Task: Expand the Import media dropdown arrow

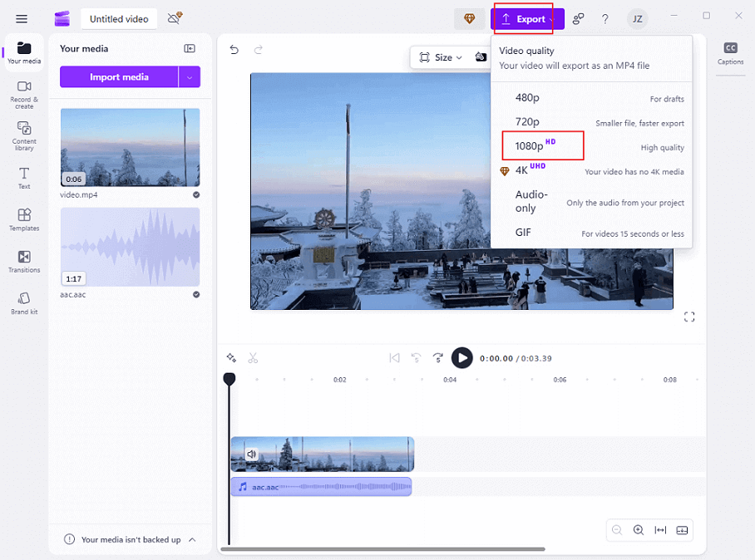Action: (190, 77)
